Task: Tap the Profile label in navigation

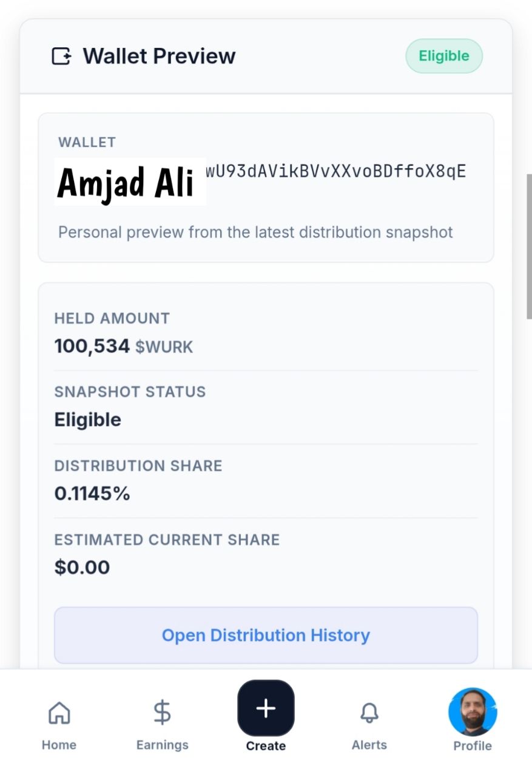Action: click(x=473, y=746)
